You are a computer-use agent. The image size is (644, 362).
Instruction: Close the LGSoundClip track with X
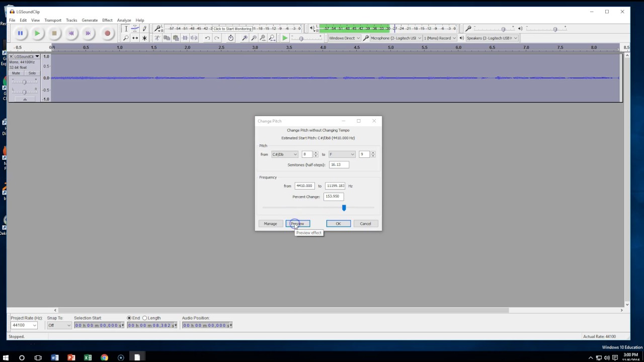[11, 56]
